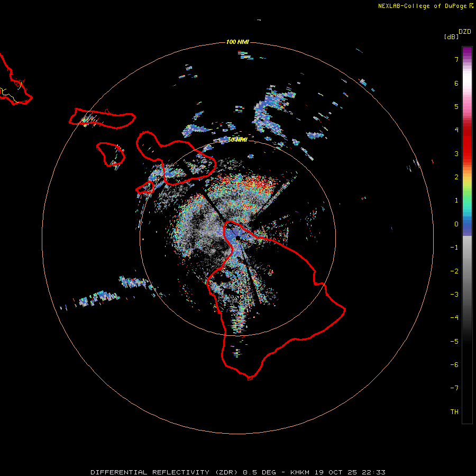
Task: Click the -3 value on color scale
Action: 454,295
